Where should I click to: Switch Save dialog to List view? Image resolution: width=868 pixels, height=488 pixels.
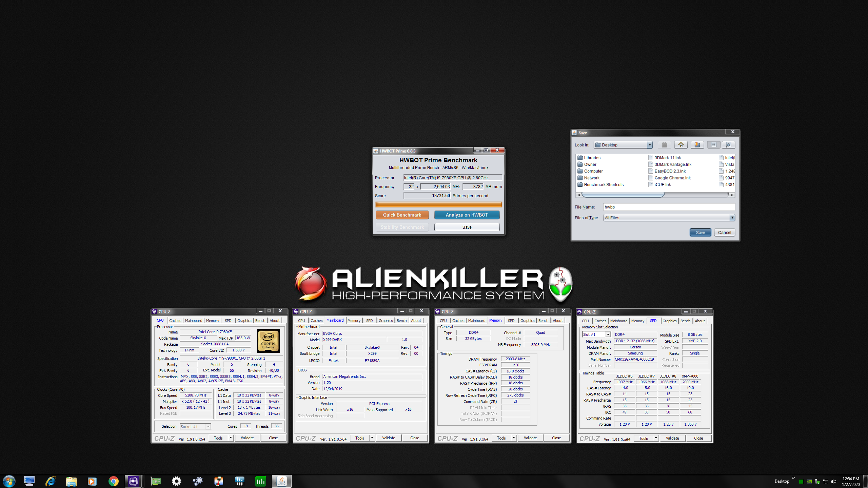tap(714, 145)
